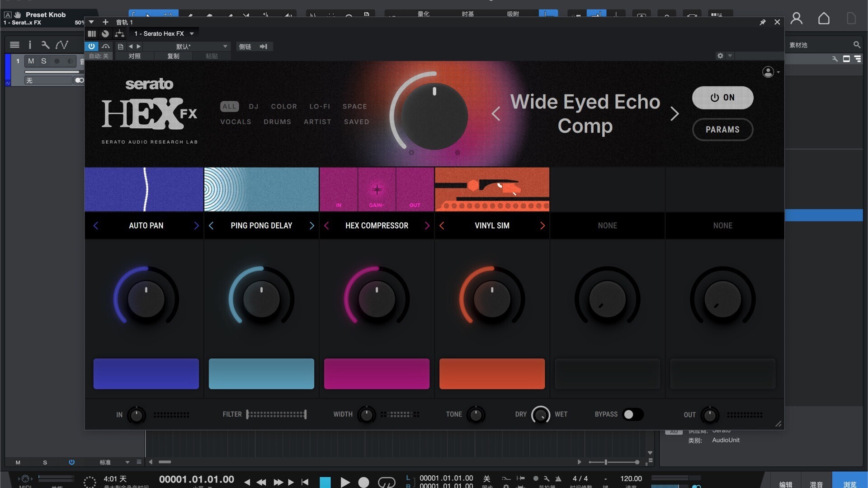Click the Copy preset button
The image size is (868, 488).
173,56
